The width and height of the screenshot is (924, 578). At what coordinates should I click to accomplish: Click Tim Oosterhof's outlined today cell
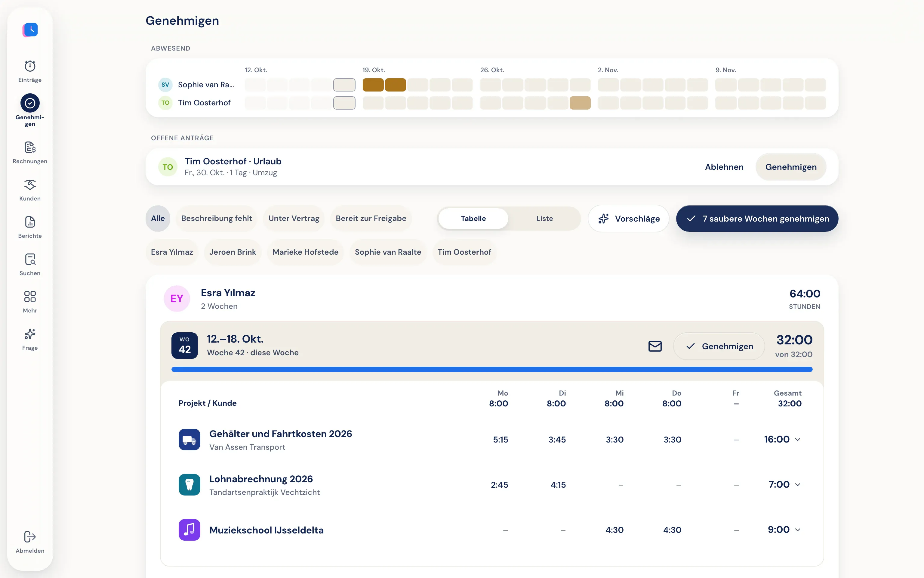344,103
